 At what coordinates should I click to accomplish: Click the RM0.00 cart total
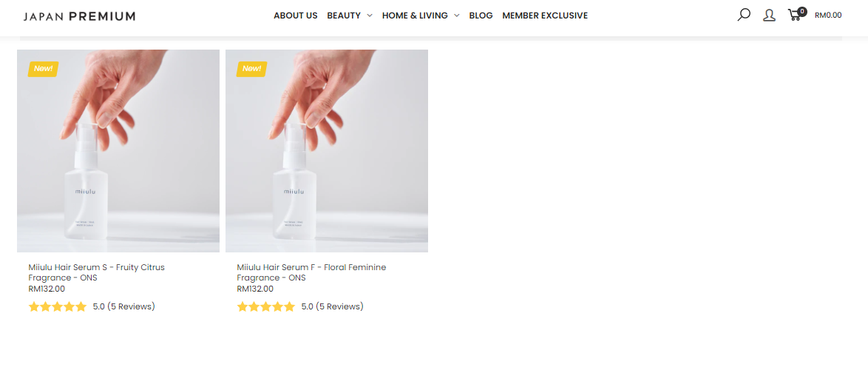(828, 16)
